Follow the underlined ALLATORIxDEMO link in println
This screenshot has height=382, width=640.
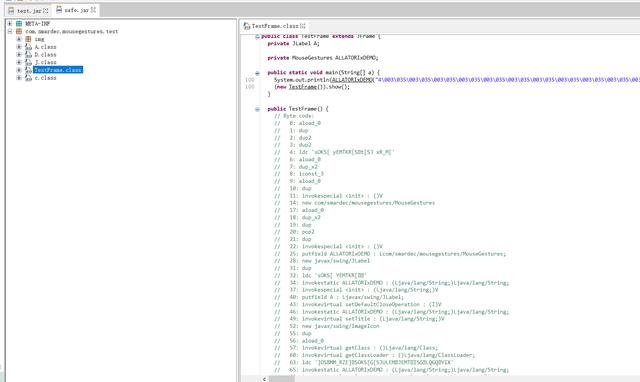click(x=352, y=80)
